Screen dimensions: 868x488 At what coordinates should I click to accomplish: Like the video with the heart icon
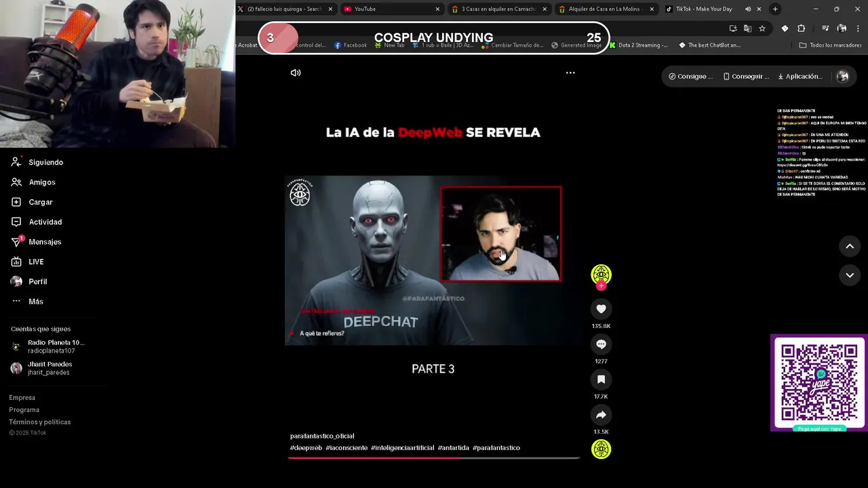point(601,309)
